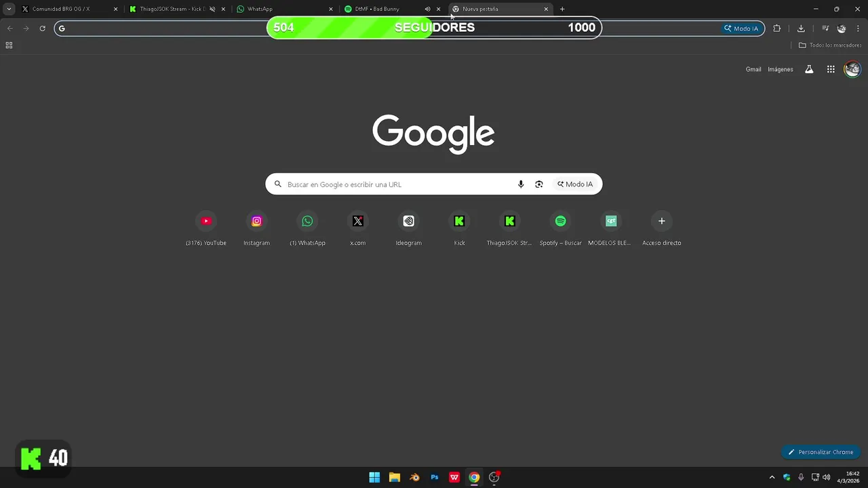Click Modo IA in the address bar
The image size is (868, 488).
(741, 28)
